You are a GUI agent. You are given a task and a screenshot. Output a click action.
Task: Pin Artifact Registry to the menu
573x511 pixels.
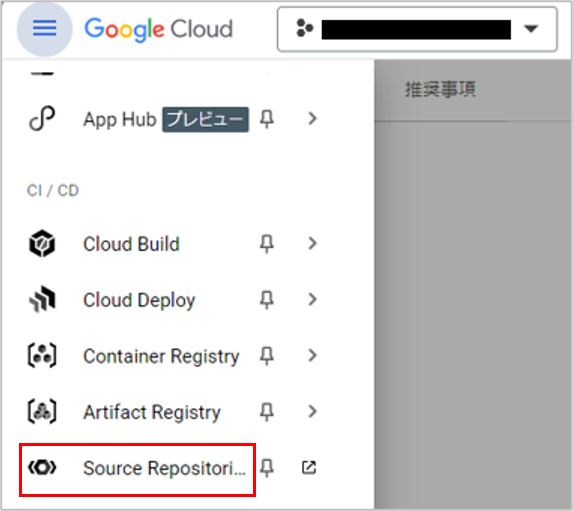pyautogui.click(x=267, y=412)
